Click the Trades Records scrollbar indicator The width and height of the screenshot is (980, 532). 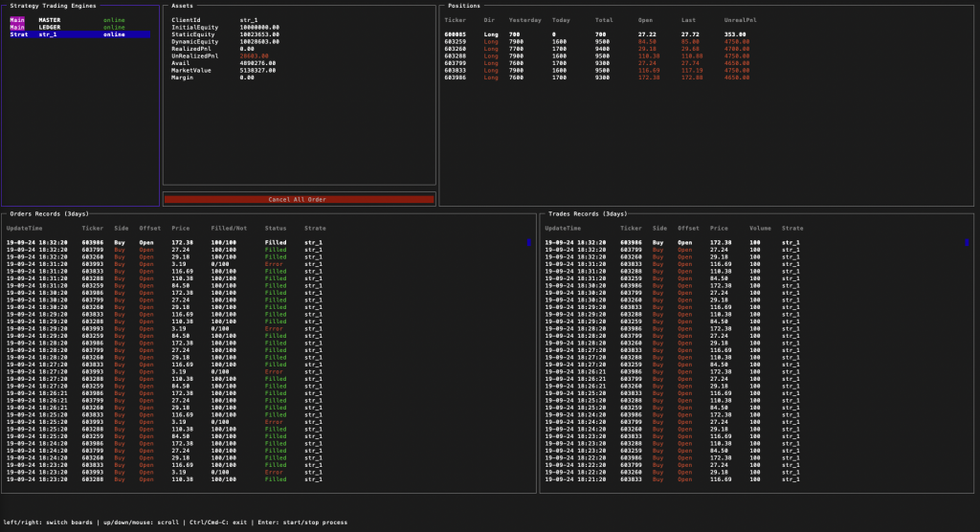967,242
